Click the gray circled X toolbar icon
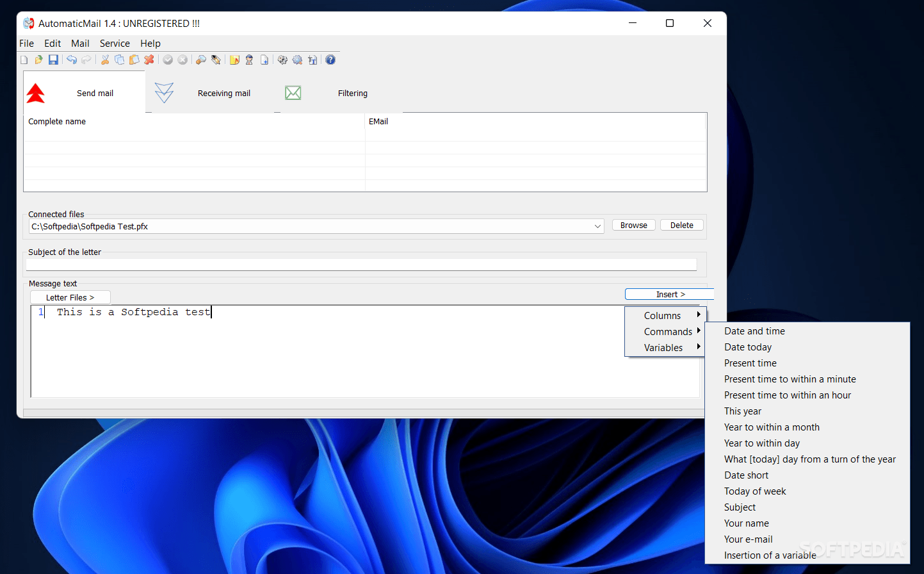924x574 pixels. (182, 60)
